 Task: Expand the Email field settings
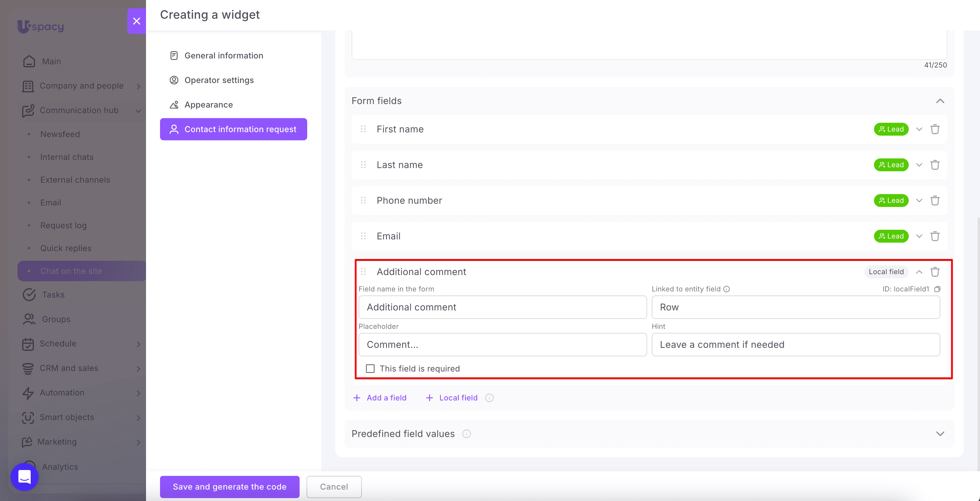[x=919, y=236]
